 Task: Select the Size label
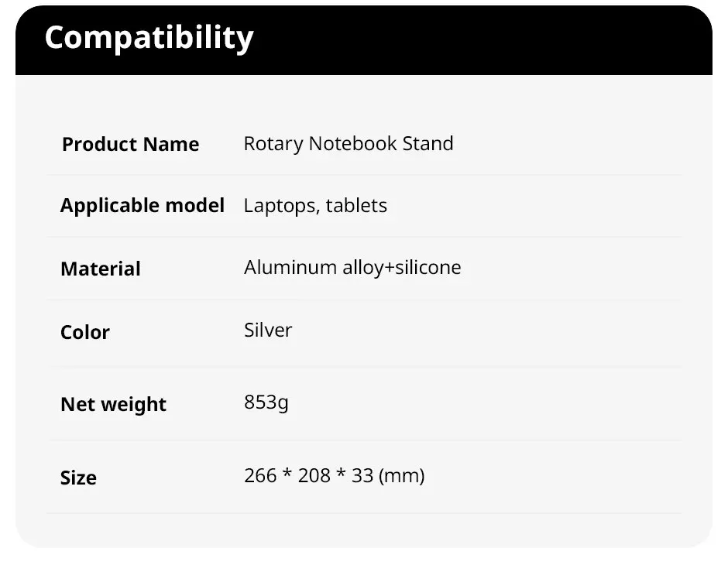78,478
